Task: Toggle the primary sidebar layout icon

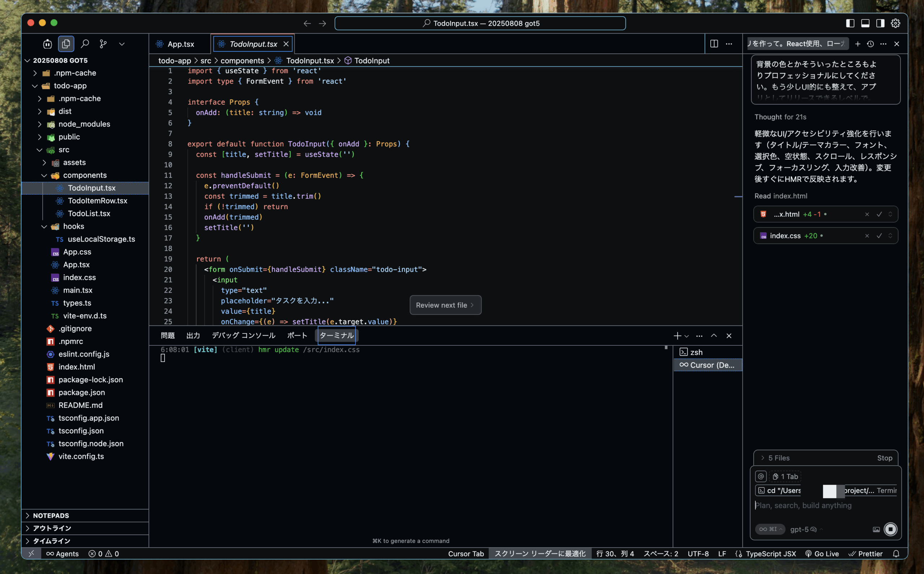Action: pyautogui.click(x=850, y=23)
